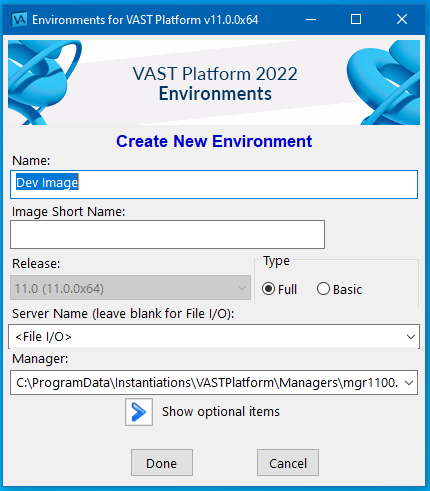Open the disabled Release dropdown
430x491 pixels.
click(130, 288)
